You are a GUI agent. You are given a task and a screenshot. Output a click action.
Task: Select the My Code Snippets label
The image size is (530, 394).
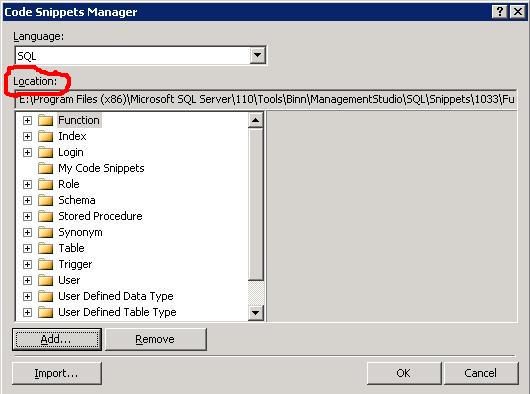[101, 168]
